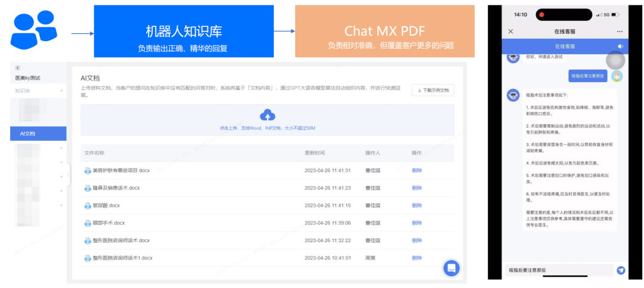The width and height of the screenshot is (644, 288).
Task: Click file name 整形医院咨询师话术.docx
Action: click(121, 240)
